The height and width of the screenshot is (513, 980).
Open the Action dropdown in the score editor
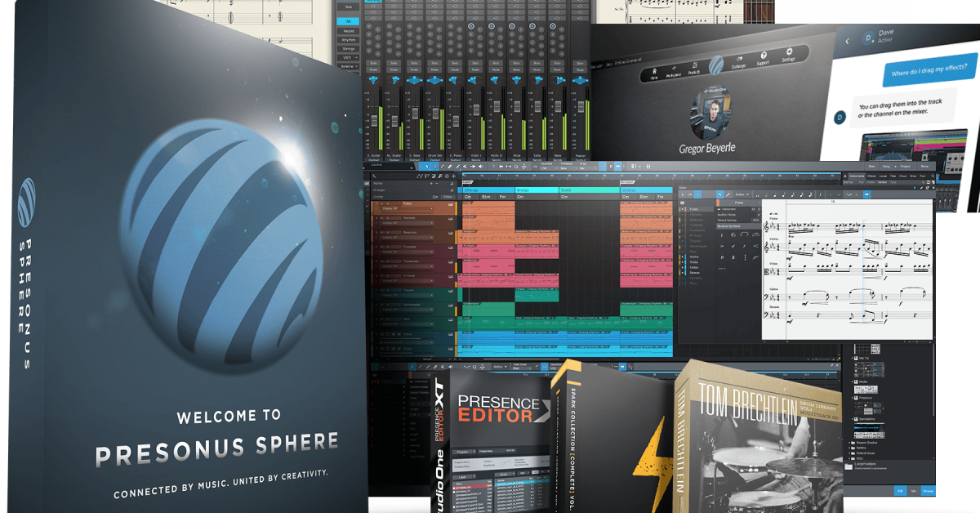click(742, 194)
